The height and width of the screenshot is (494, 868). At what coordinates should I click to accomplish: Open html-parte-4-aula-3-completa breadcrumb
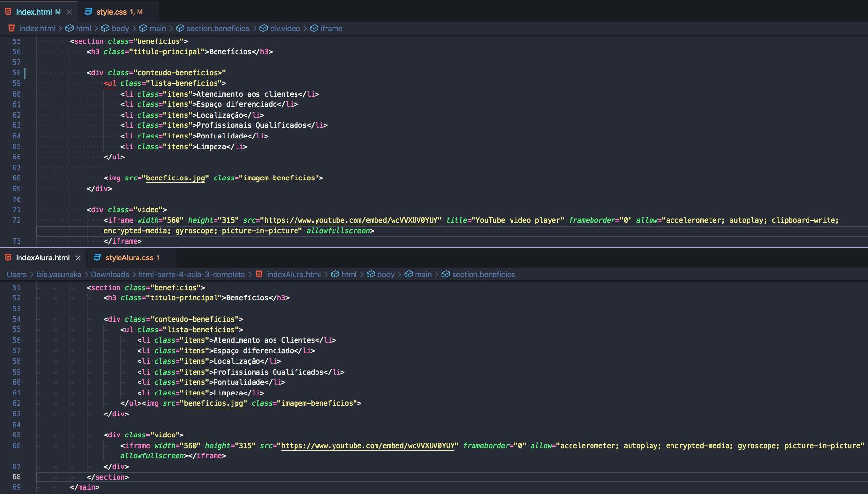click(x=192, y=274)
